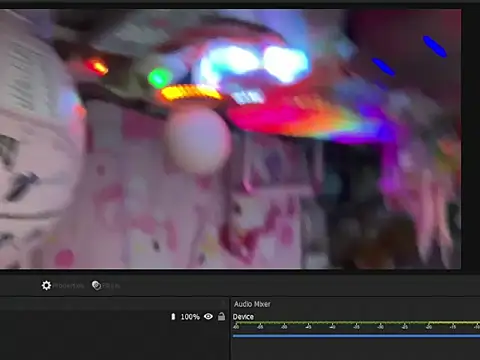Click the Audio Mixer panel title
The height and width of the screenshot is (360, 480).
[x=252, y=304]
